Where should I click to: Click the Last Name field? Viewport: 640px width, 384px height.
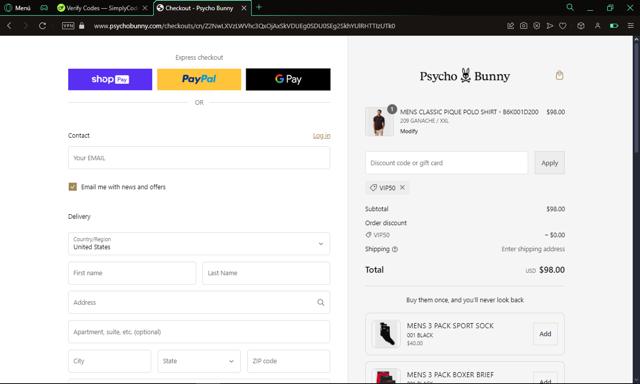pos(266,273)
